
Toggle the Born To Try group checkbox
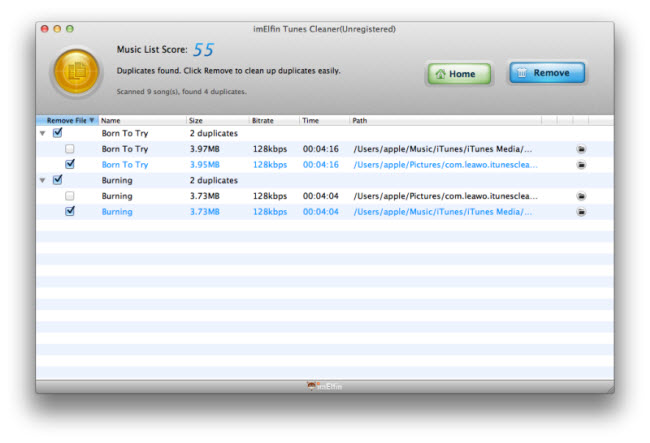point(58,133)
